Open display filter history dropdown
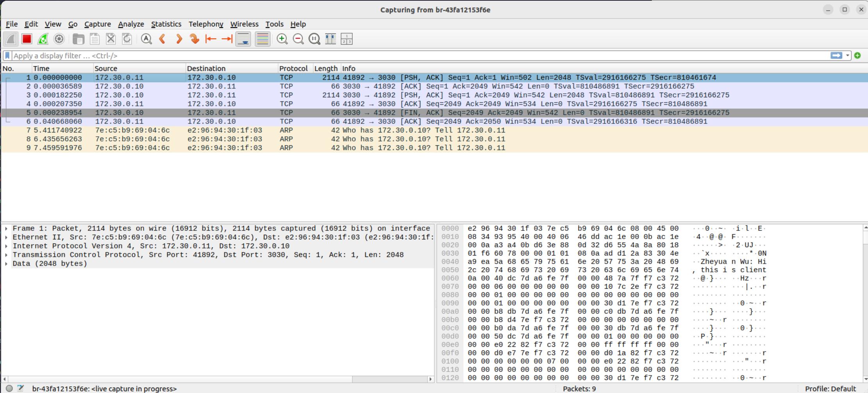 tap(847, 56)
